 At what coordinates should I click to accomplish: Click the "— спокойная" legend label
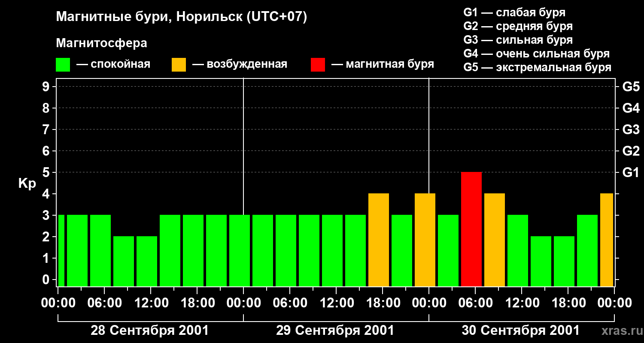coord(113,64)
